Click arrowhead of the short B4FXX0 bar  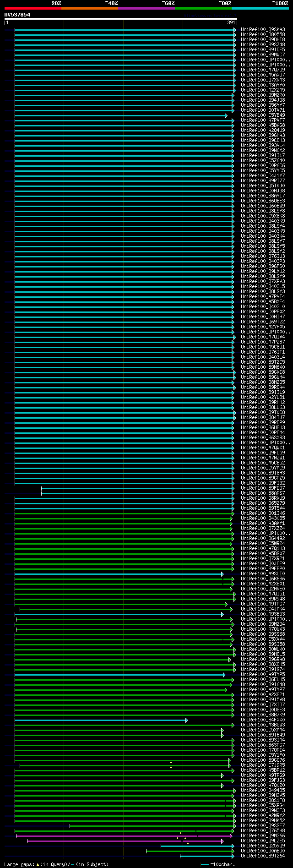coord(187,721)
